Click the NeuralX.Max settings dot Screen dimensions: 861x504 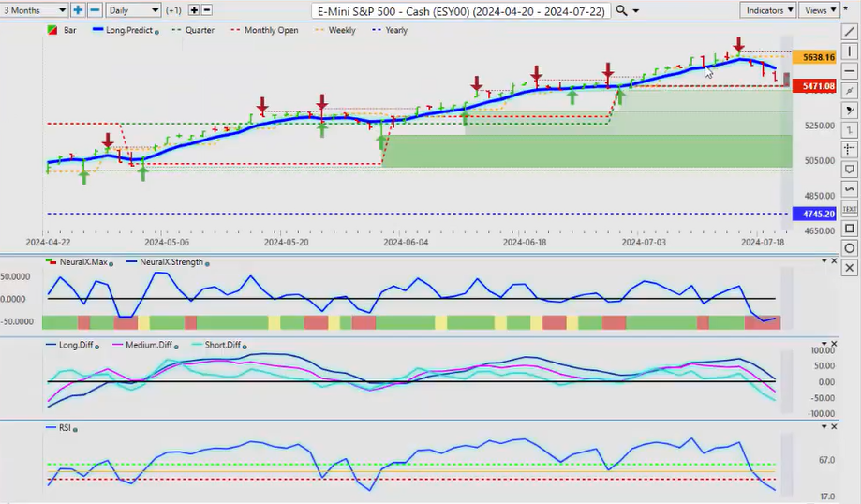(111, 264)
